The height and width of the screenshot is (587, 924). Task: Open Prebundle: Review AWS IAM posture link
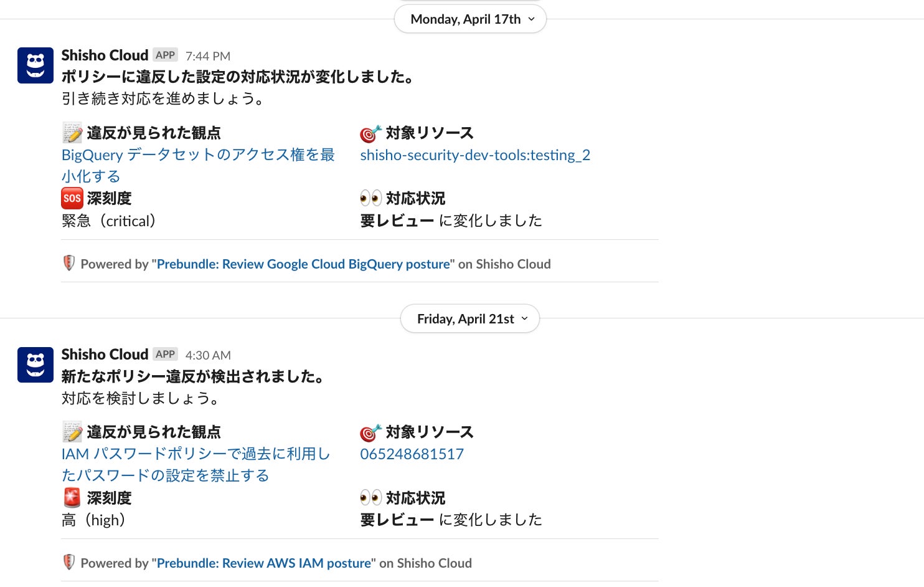264,563
